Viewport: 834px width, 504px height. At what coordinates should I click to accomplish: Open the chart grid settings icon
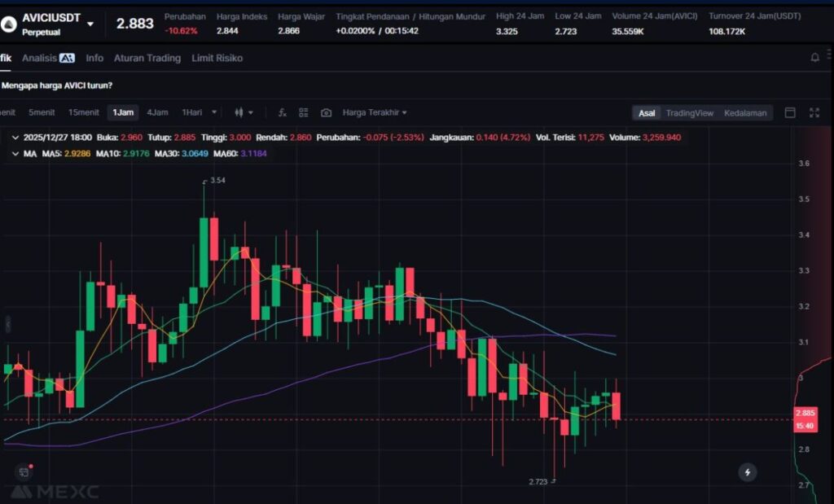(304, 112)
